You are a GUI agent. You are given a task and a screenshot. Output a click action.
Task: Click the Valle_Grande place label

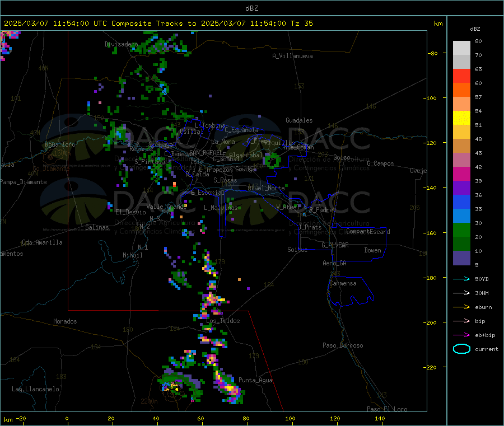[166, 207]
